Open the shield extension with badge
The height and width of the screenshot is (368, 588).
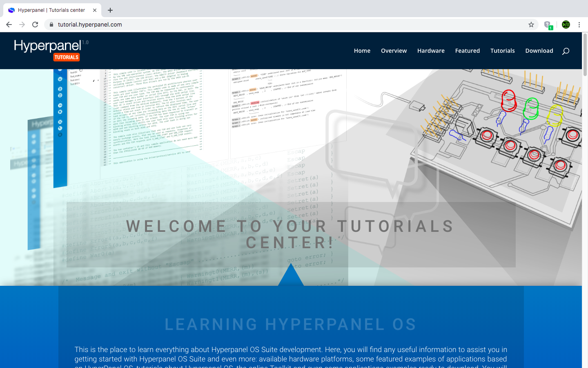(x=548, y=25)
